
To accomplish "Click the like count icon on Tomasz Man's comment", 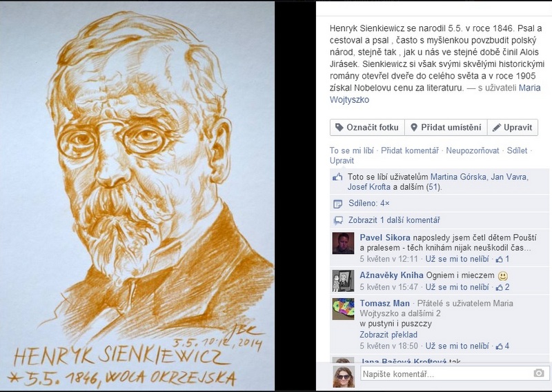I will (x=499, y=346).
